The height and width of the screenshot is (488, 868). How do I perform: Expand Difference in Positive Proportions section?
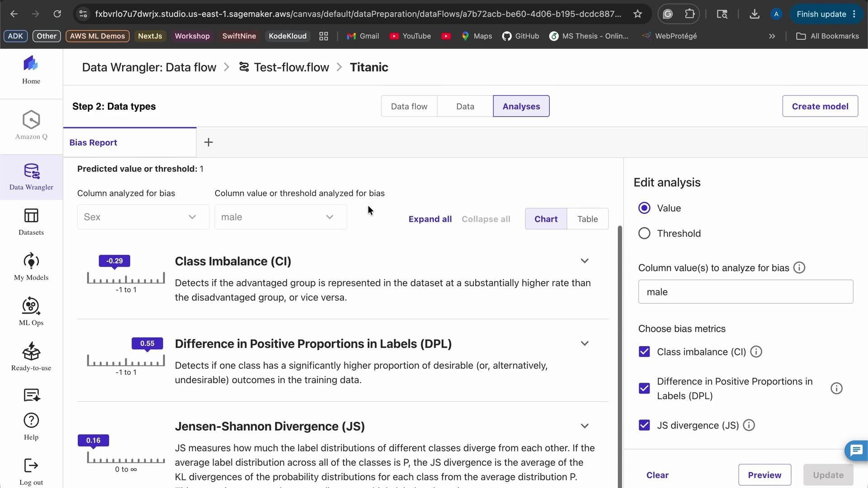coord(585,344)
